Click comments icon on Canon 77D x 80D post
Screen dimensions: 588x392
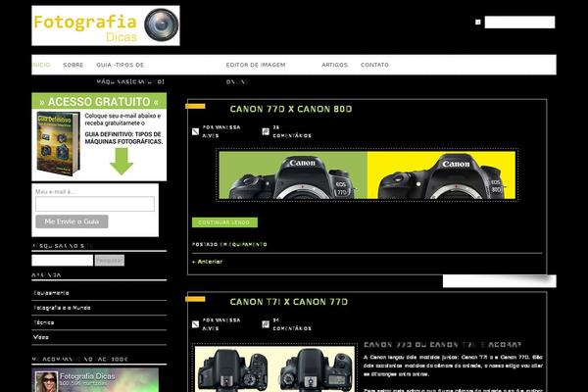pos(266,131)
